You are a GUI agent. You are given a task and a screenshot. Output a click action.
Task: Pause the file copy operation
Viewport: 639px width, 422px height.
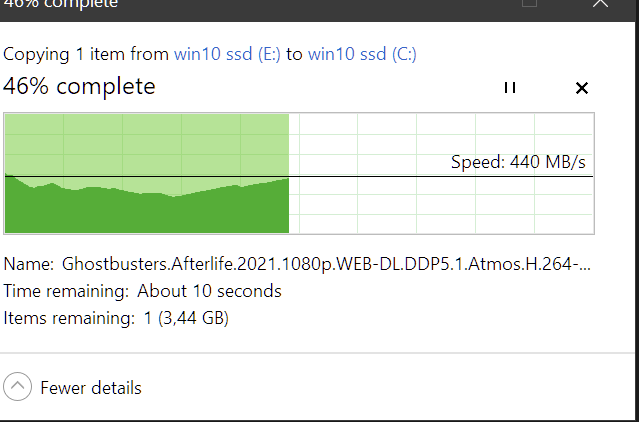[510, 88]
